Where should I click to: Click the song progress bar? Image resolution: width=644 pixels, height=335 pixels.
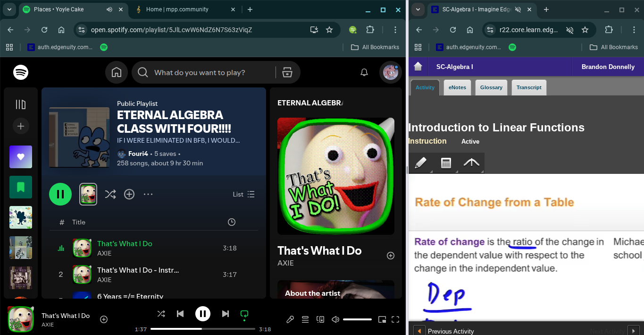[203, 329]
